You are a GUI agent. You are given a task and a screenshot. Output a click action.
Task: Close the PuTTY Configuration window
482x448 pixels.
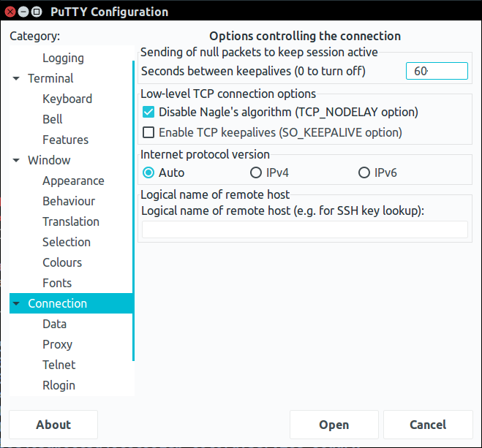[x=10, y=12]
